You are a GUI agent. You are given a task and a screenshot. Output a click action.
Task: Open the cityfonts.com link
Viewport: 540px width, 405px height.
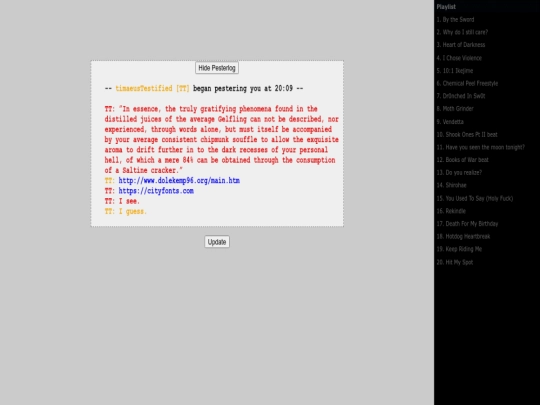(x=156, y=191)
